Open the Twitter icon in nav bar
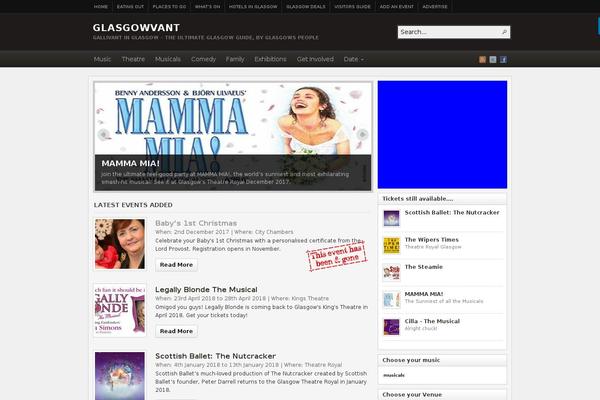 click(x=493, y=59)
